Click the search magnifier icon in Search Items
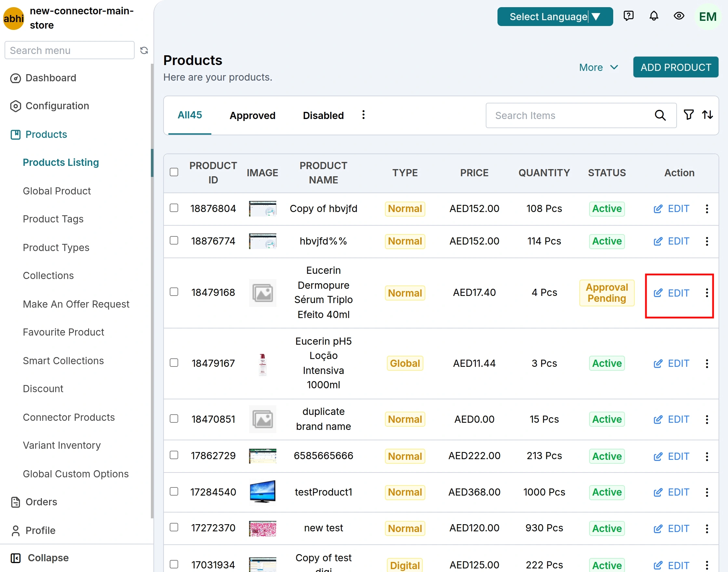Image resolution: width=728 pixels, height=572 pixels. click(660, 115)
